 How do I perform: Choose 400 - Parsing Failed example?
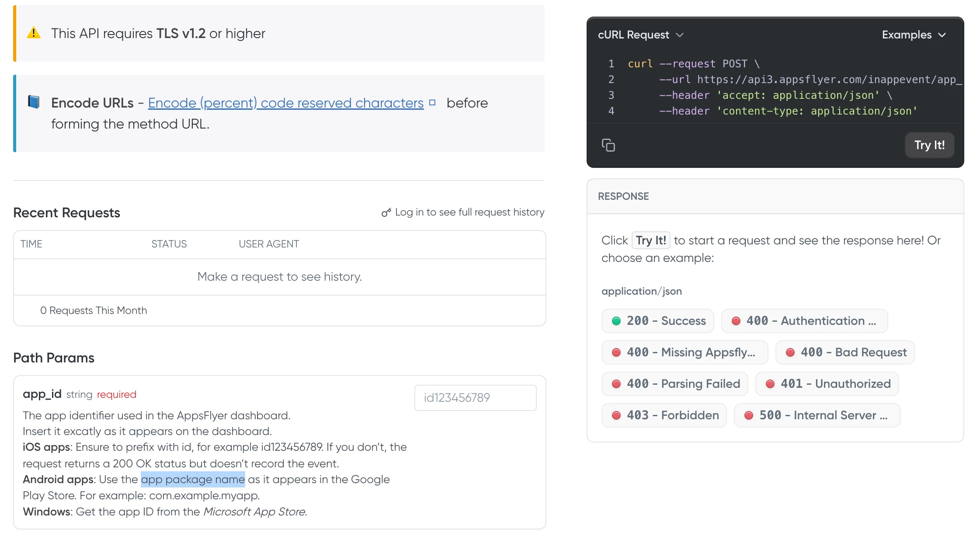(675, 384)
